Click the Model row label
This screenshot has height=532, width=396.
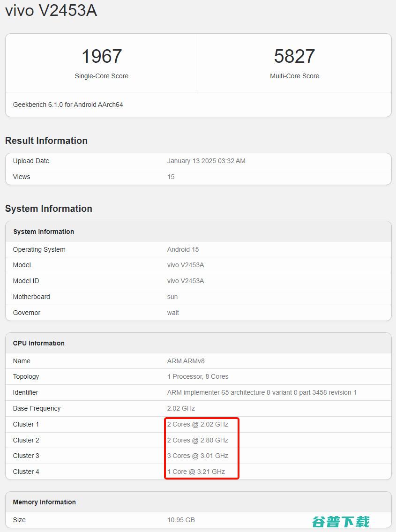22,265
